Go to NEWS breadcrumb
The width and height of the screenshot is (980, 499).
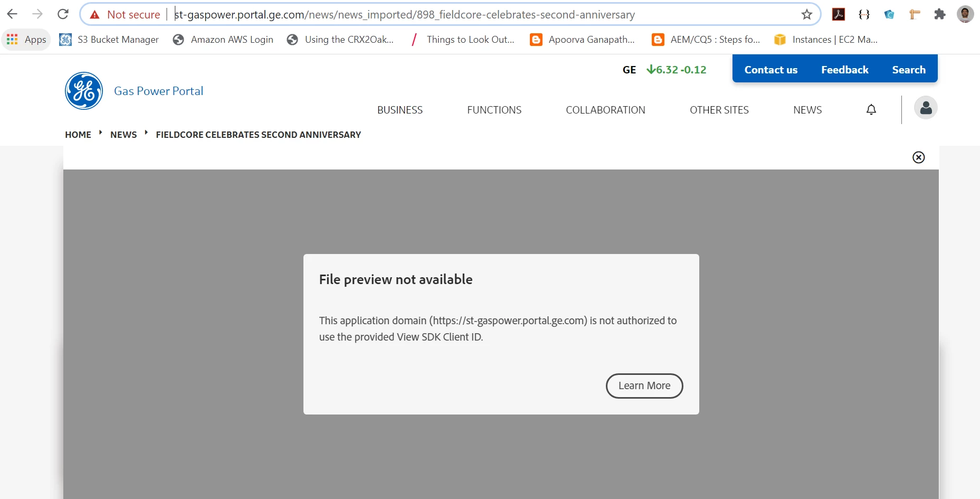pos(123,135)
